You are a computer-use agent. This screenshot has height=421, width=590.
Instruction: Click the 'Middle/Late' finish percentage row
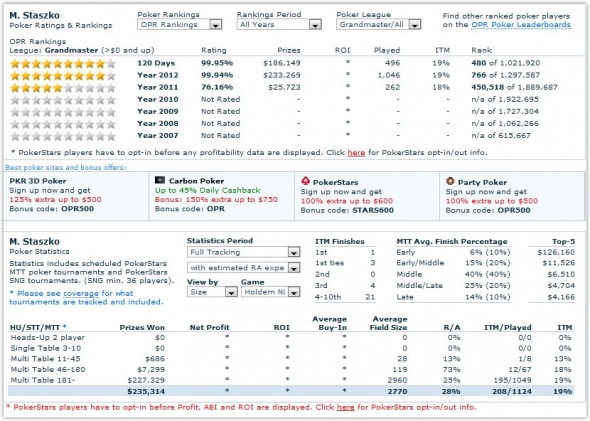(x=453, y=286)
